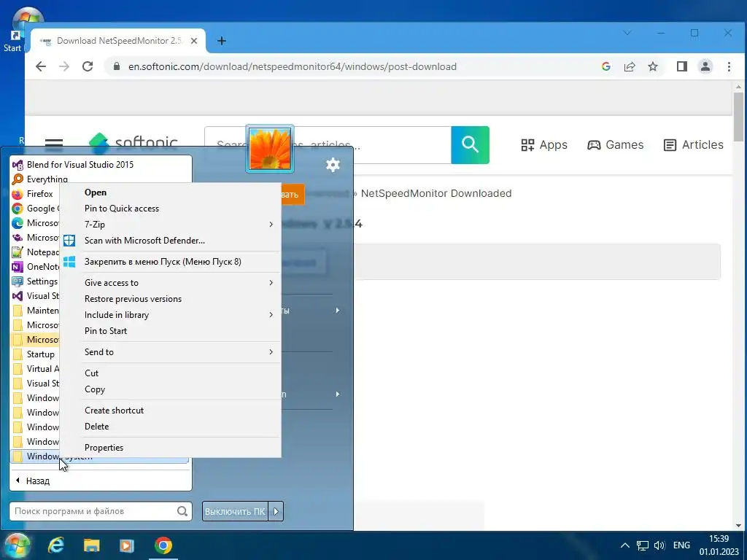The width and height of the screenshot is (747, 560).
Task: Click the Chrome address bar URL
Action: (x=292, y=66)
